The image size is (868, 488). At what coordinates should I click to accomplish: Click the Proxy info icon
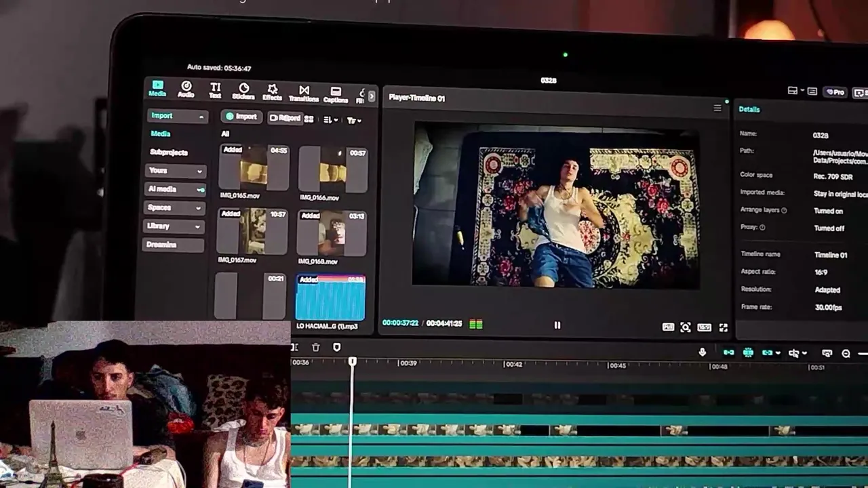(762, 228)
